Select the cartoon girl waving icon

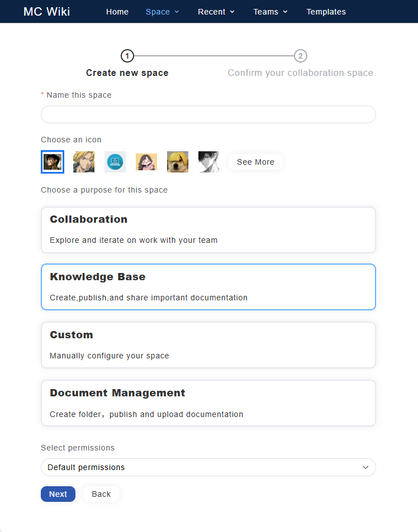point(146,162)
